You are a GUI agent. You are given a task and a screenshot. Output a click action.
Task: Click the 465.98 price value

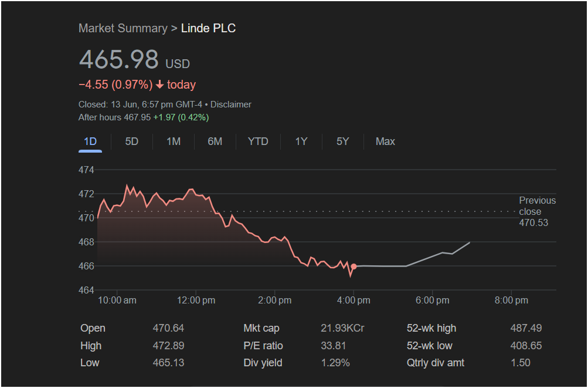(119, 59)
